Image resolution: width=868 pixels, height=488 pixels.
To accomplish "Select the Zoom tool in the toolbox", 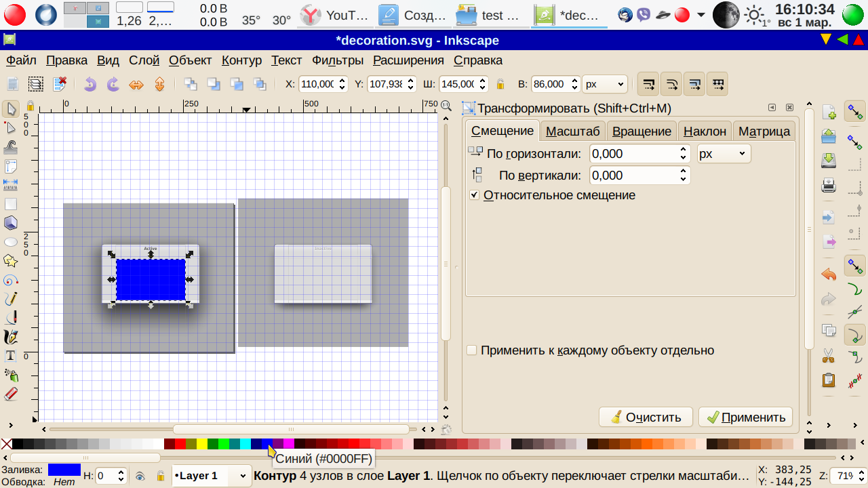I will [11, 165].
